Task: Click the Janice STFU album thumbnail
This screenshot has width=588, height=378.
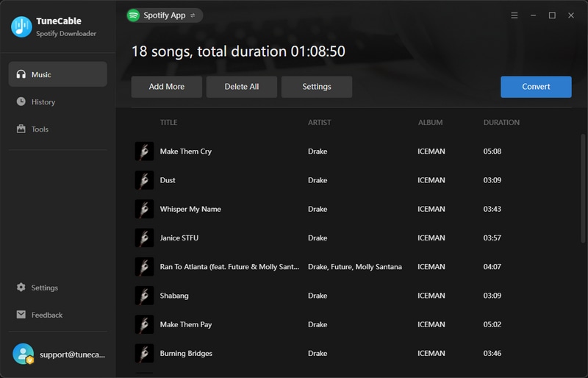Action: point(144,238)
